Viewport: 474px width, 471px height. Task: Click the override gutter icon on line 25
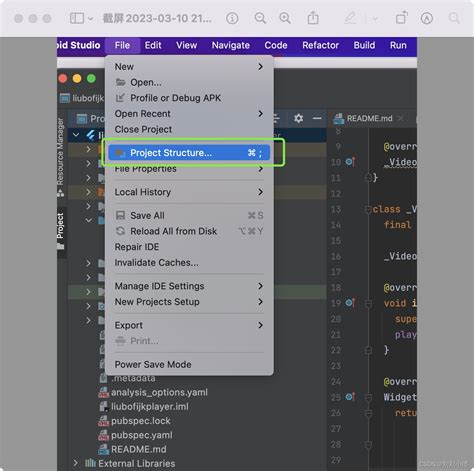tap(350, 397)
